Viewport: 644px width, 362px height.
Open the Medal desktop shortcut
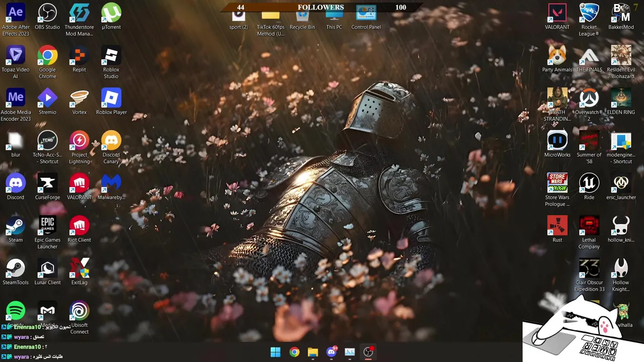[47, 312]
